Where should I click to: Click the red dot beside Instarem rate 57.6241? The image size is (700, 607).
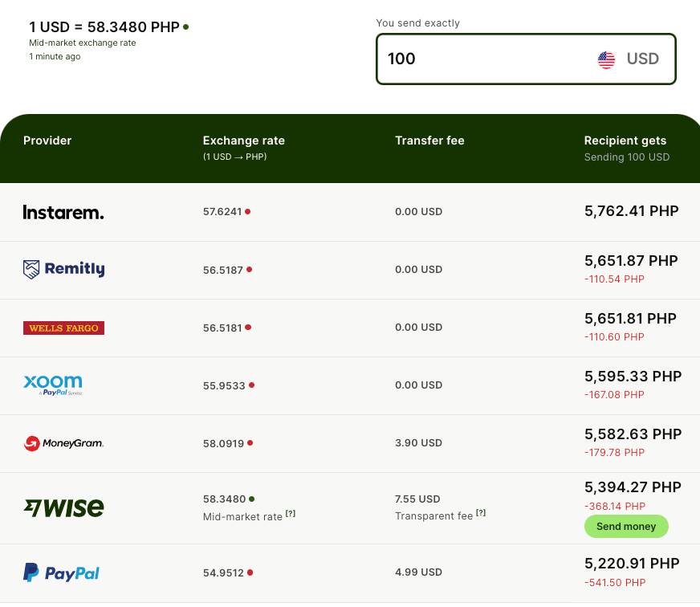pyautogui.click(x=248, y=211)
